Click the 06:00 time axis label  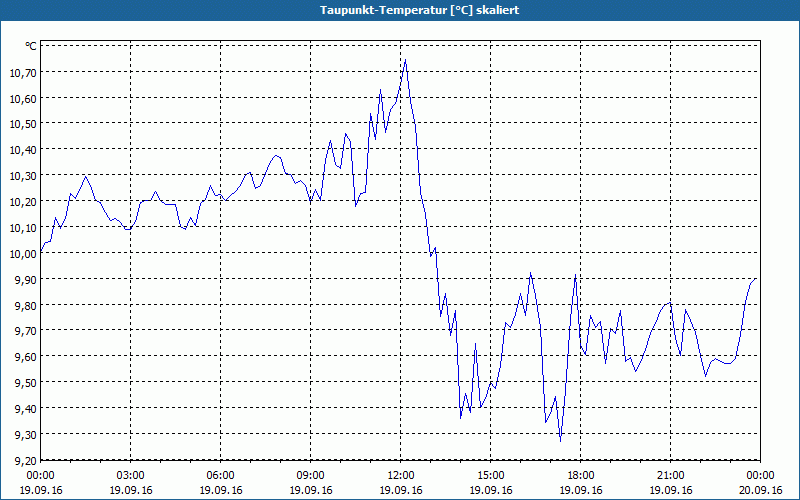[220, 476]
